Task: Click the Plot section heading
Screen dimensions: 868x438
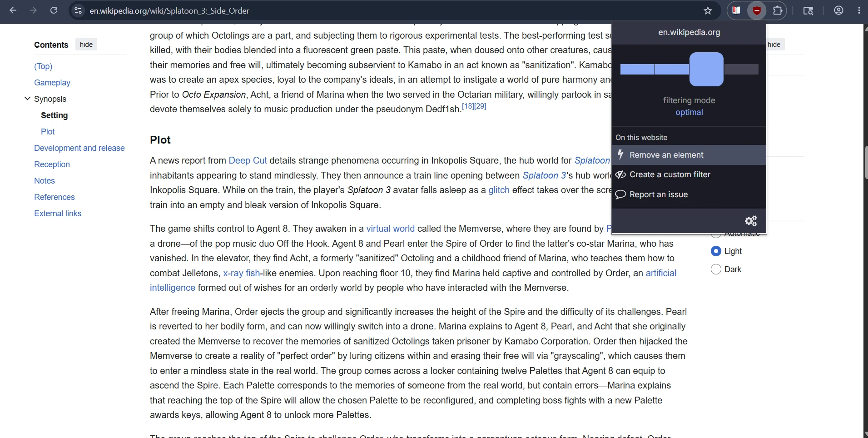Action: point(160,140)
